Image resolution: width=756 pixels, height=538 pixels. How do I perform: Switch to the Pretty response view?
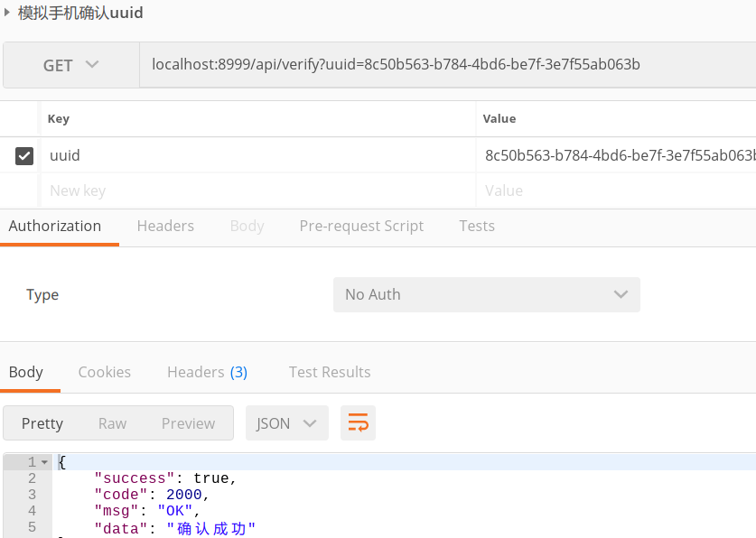pos(42,422)
